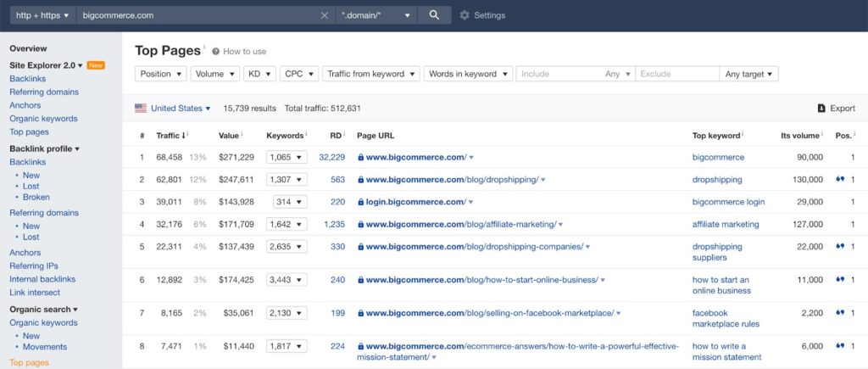
Task: Open the *.domain/* mode dropdown
Action: 376,15
